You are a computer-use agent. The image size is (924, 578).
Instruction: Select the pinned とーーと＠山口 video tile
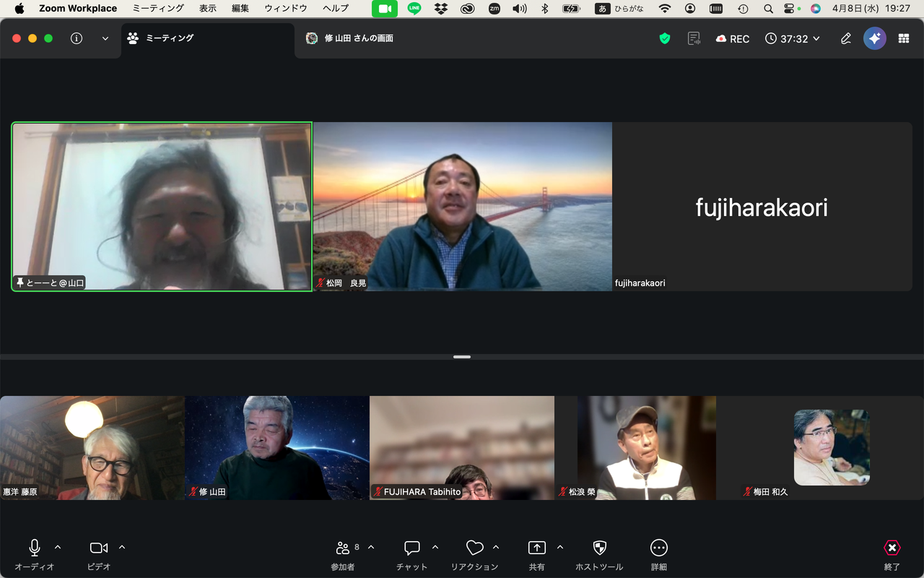click(162, 207)
